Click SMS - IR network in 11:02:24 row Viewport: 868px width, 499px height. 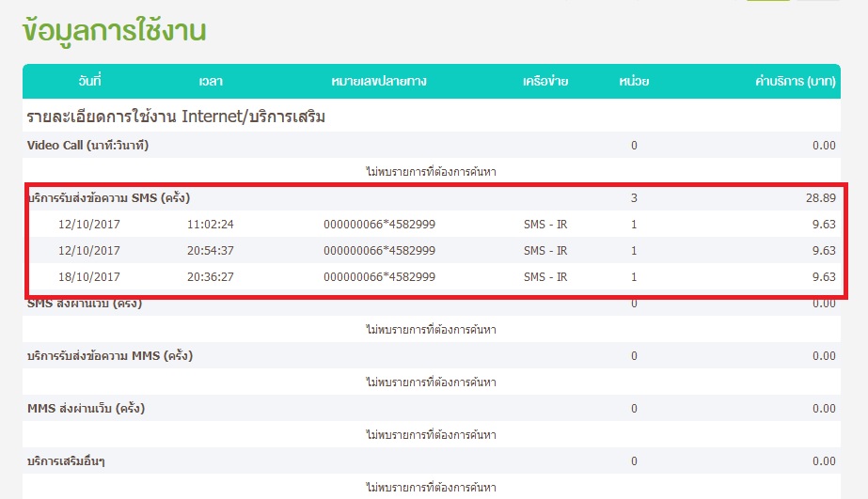(x=545, y=224)
